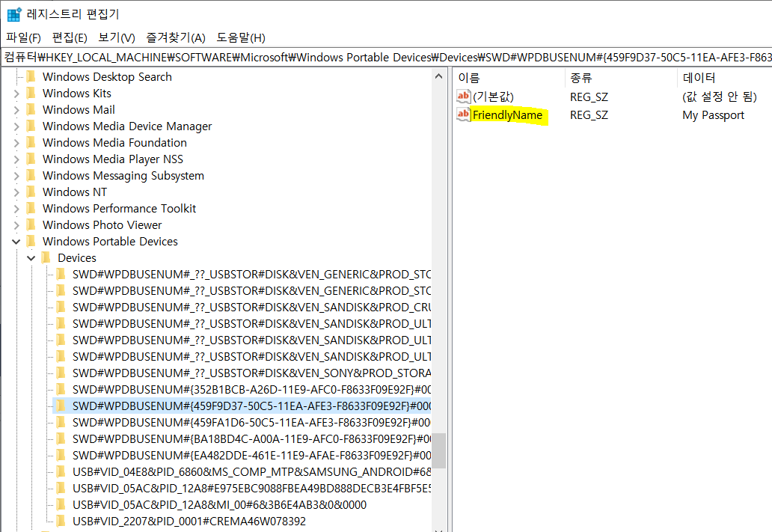772x532 pixels.
Task: Expand the Windows Media Foundation key
Action: (16, 143)
